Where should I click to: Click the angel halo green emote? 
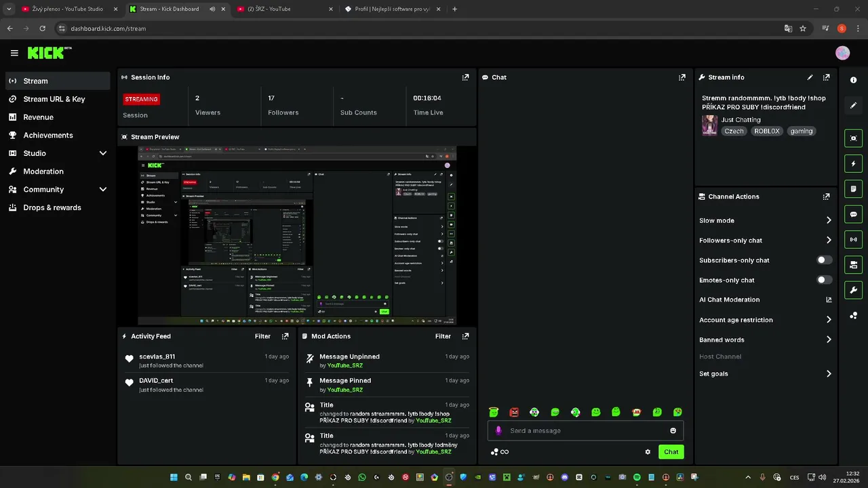494,412
